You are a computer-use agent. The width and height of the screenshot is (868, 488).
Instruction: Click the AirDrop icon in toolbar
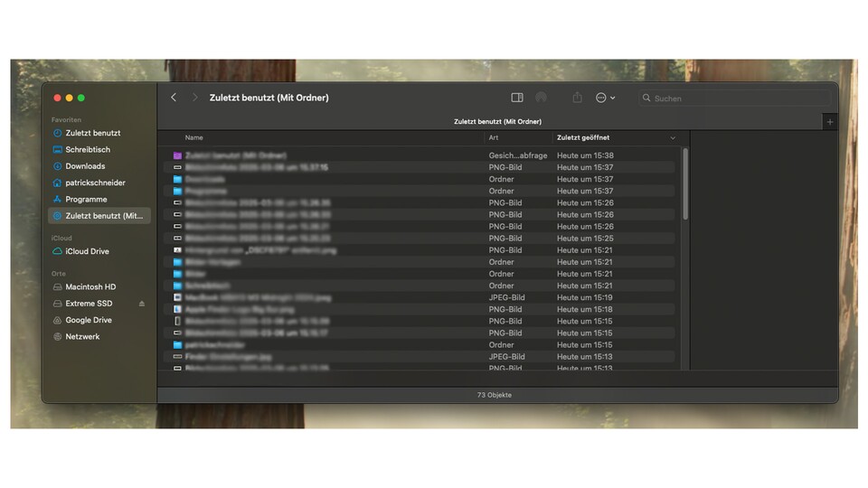coord(542,98)
